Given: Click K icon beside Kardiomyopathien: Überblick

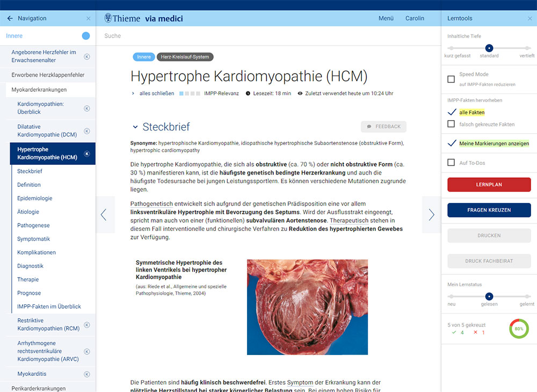Looking at the screenshot, I should (87, 108).
